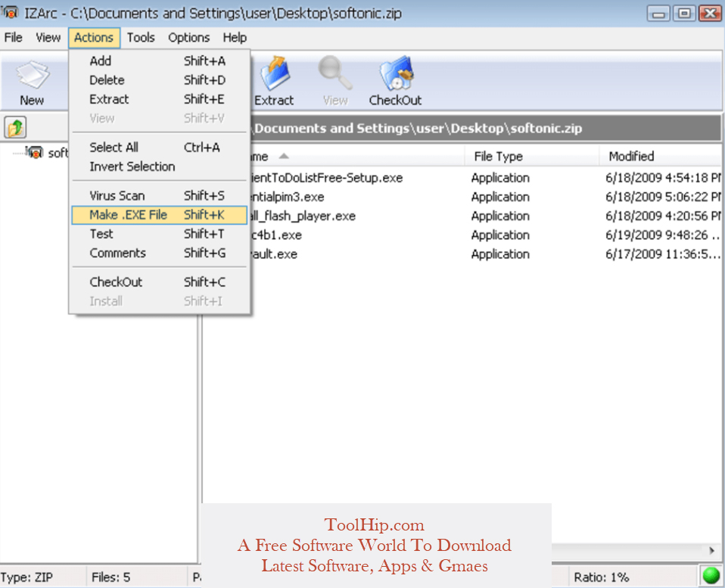
Task: Click the green status indicator light
Action: coord(711,576)
